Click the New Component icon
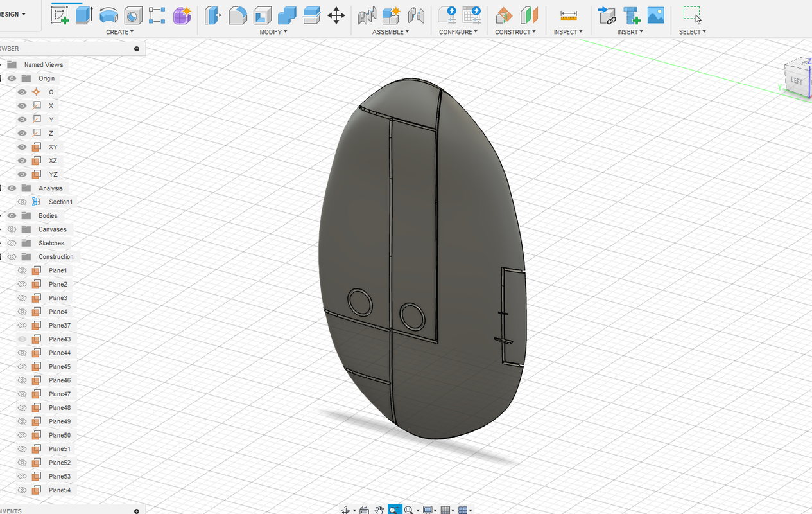Image resolution: width=812 pixels, height=514 pixels. [x=392, y=15]
